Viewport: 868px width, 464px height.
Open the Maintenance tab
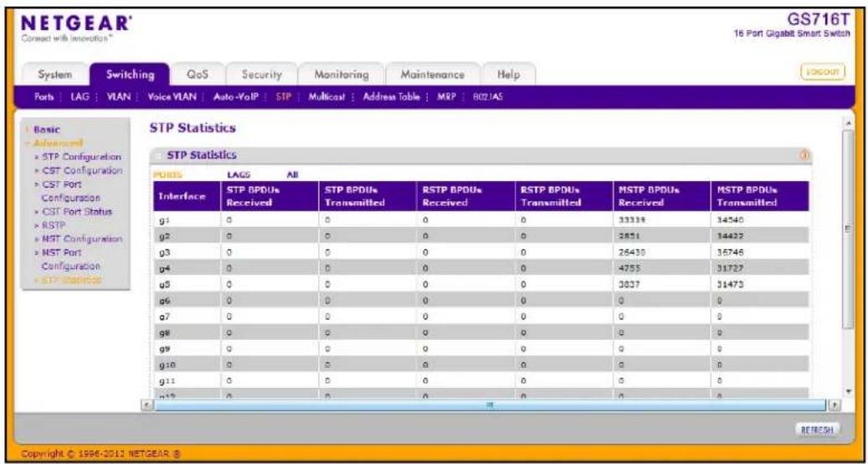click(432, 75)
